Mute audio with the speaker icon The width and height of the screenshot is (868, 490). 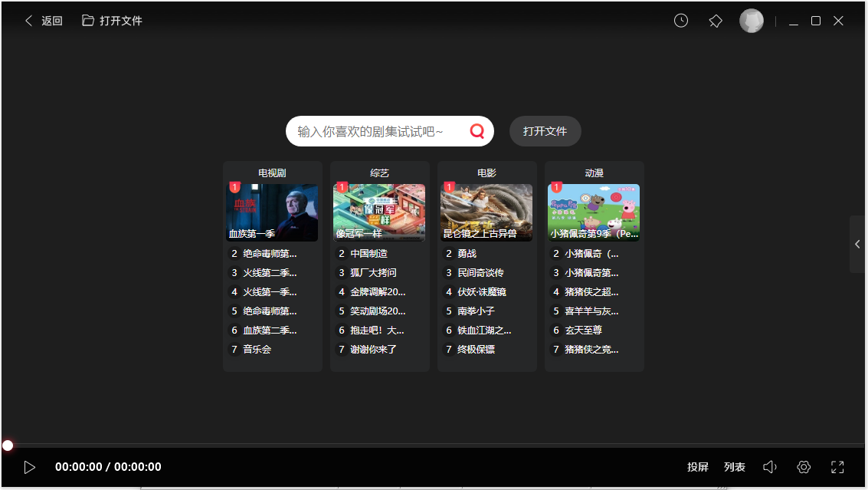[x=769, y=466]
